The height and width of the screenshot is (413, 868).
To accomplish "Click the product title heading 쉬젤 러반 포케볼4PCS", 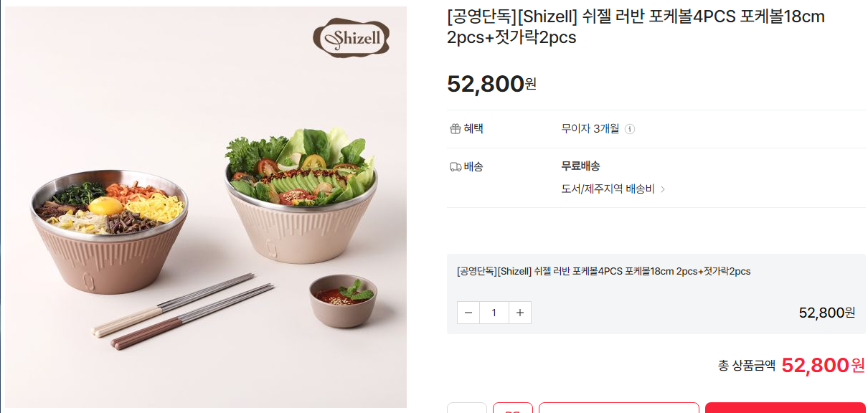I will point(636,27).
